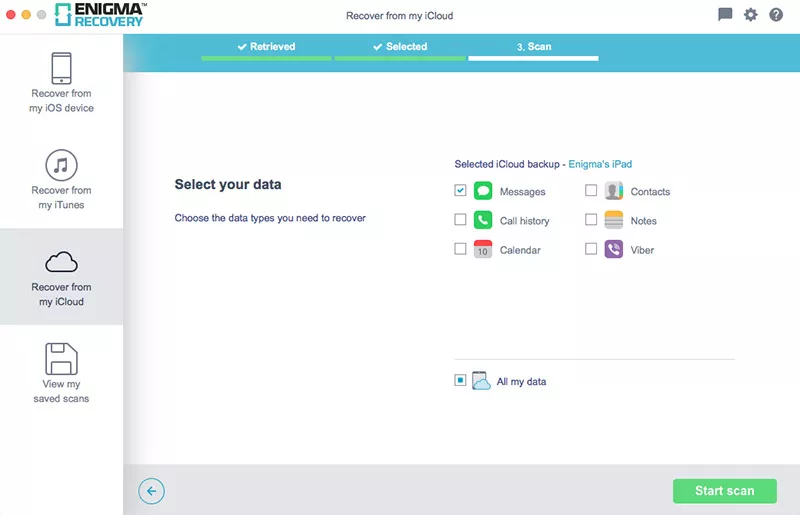
Task: Click the Viber app icon
Action: pyautogui.click(x=614, y=249)
